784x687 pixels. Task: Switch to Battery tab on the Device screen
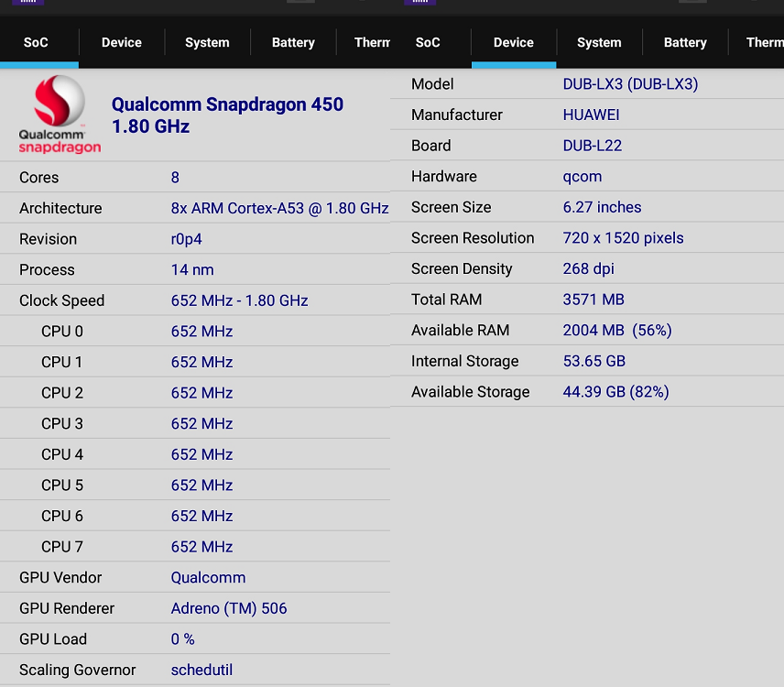[x=685, y=42]
